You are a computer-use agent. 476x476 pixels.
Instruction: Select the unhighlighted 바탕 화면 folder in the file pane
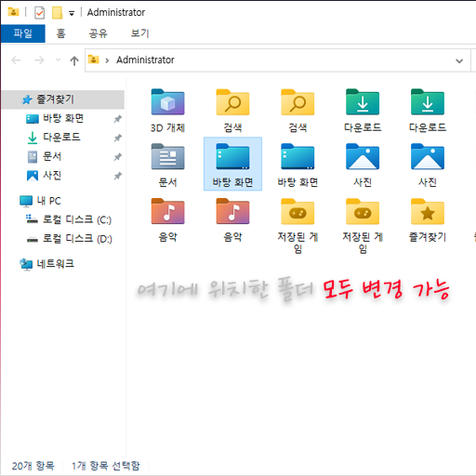click(297, 165)
